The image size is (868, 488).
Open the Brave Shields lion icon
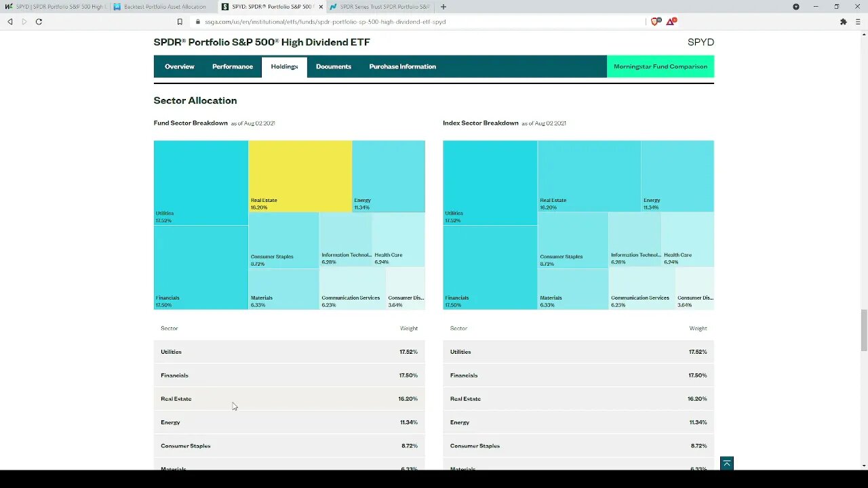point(655,22)
